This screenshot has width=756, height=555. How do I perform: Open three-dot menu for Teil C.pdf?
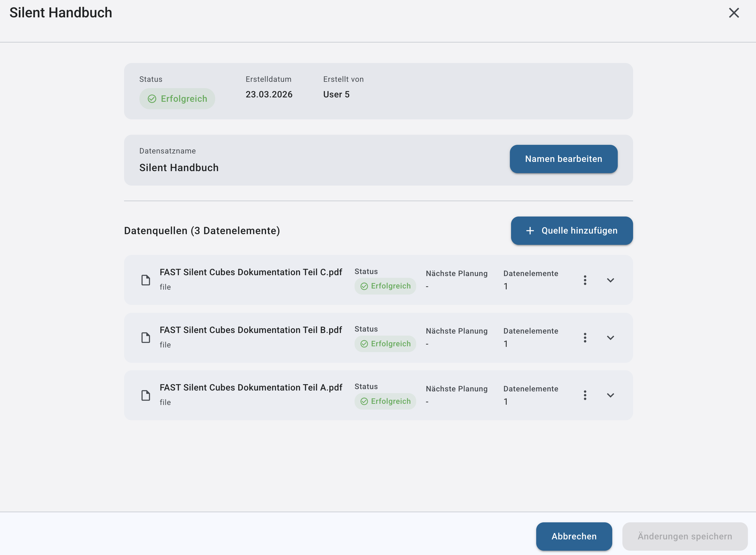coord(585,280)
